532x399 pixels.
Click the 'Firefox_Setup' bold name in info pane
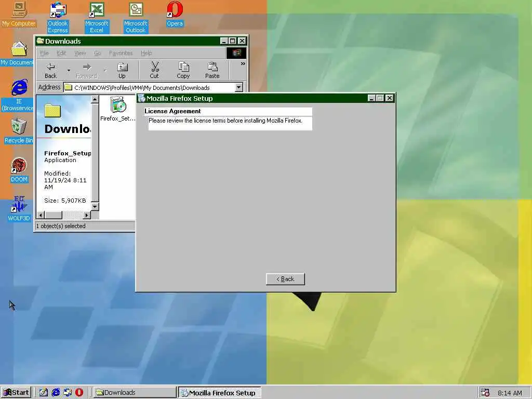[x=68, y=153]
